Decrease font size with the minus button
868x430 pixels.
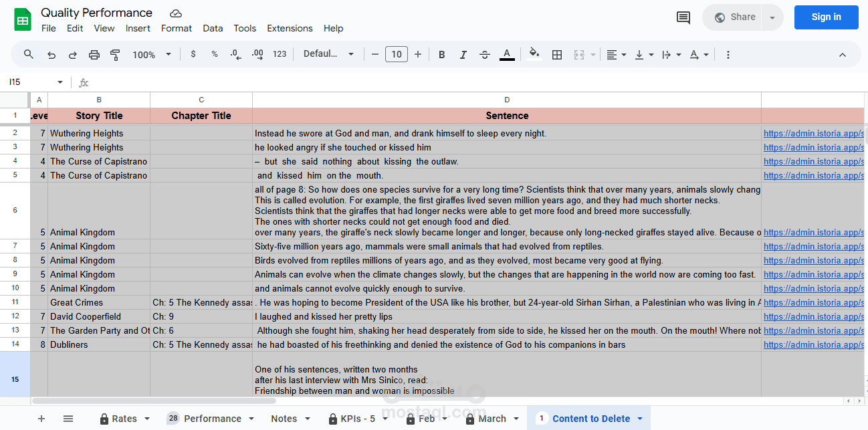[375, 55]
